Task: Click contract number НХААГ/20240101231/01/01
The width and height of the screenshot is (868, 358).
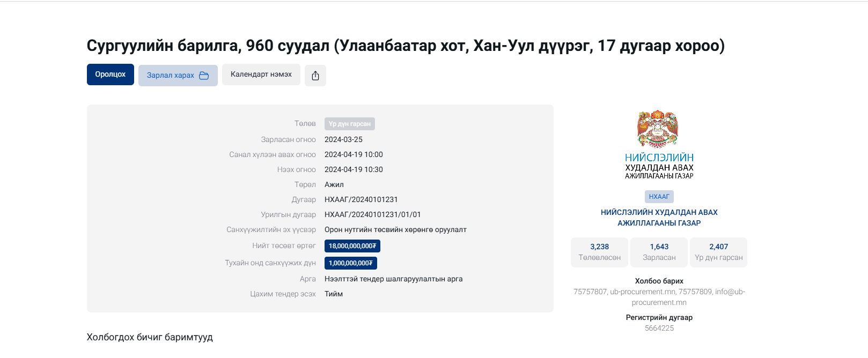Action: pyautogui.click(x=372, y=214)
